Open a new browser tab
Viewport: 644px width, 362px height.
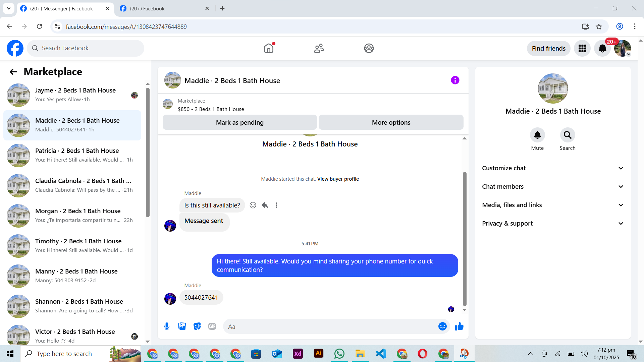coord(222,8)
